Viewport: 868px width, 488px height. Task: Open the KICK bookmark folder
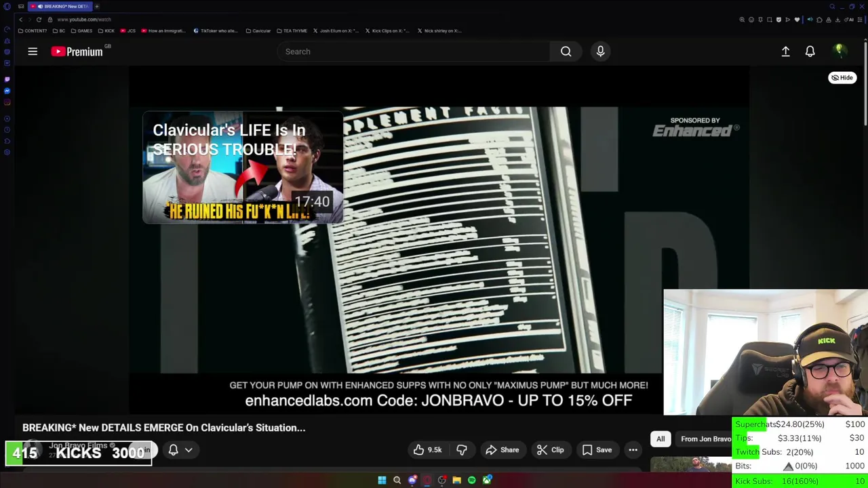point(106,30)
